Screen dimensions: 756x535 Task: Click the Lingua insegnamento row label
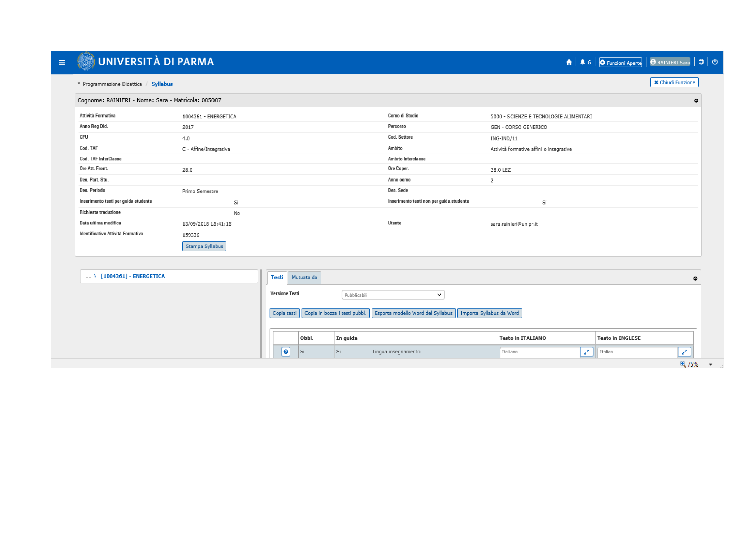396,352
